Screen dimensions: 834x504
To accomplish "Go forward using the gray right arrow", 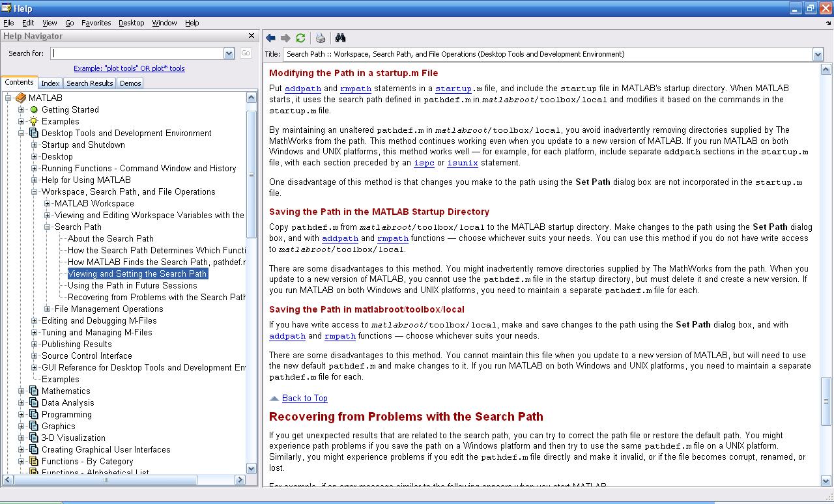I will (x=285, y=38).
